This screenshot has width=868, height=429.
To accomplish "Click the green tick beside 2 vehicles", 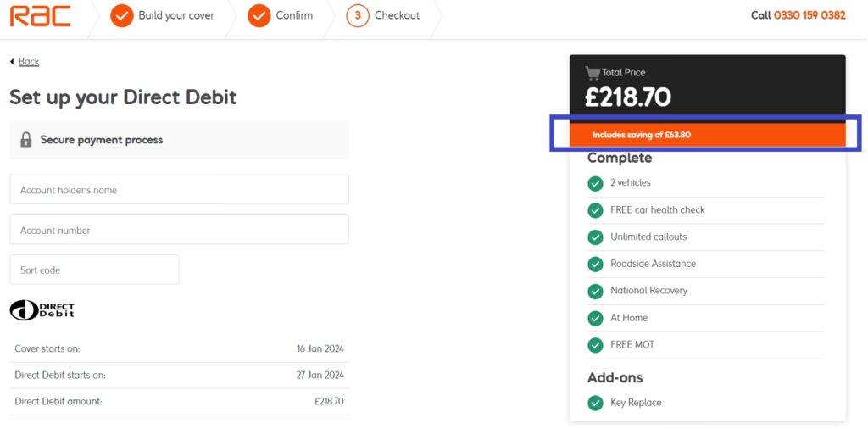I will 596,183.
